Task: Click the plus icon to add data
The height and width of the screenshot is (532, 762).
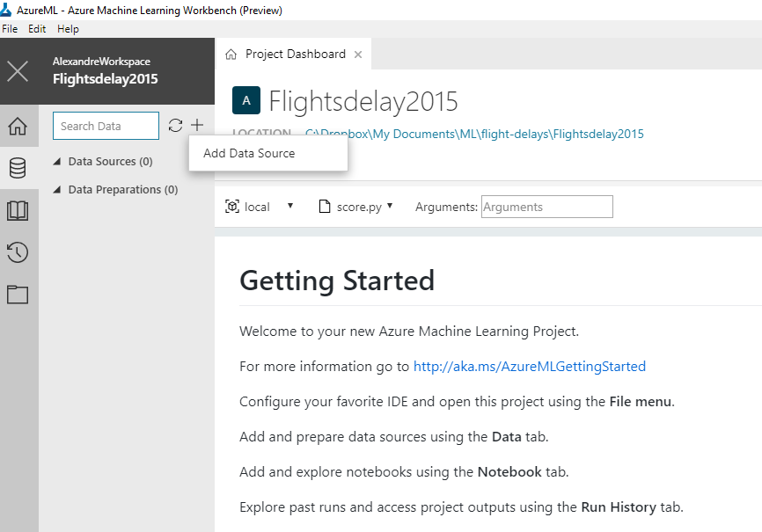Action: point(197,126)
